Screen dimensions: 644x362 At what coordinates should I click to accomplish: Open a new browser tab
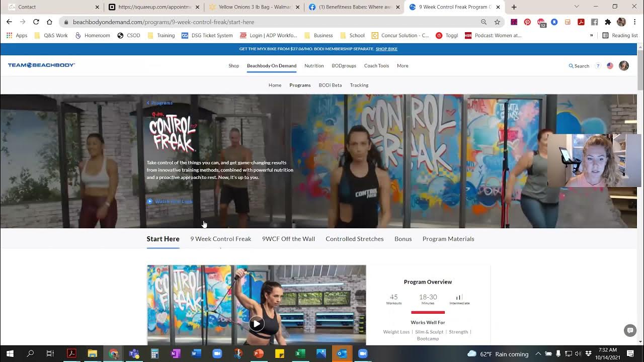click(x=514, y=7)
